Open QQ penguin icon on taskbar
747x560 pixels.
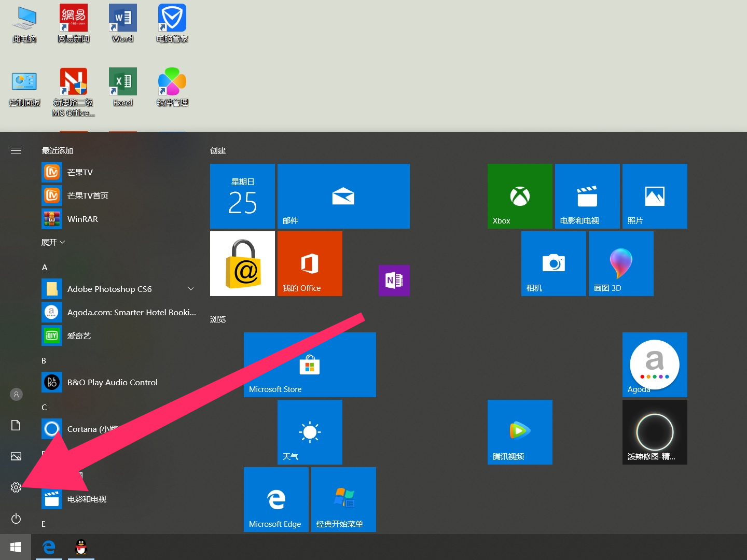[81, 547]
